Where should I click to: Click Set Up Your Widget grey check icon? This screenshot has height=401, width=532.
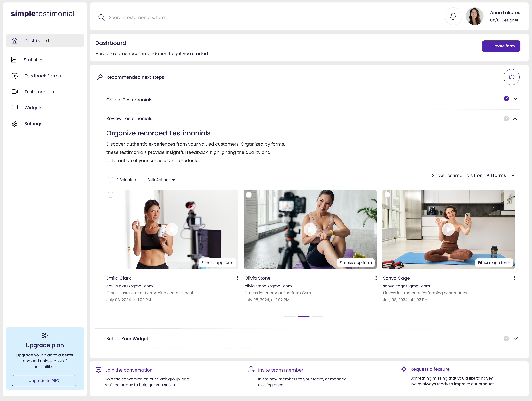click(x=506, y=339)
